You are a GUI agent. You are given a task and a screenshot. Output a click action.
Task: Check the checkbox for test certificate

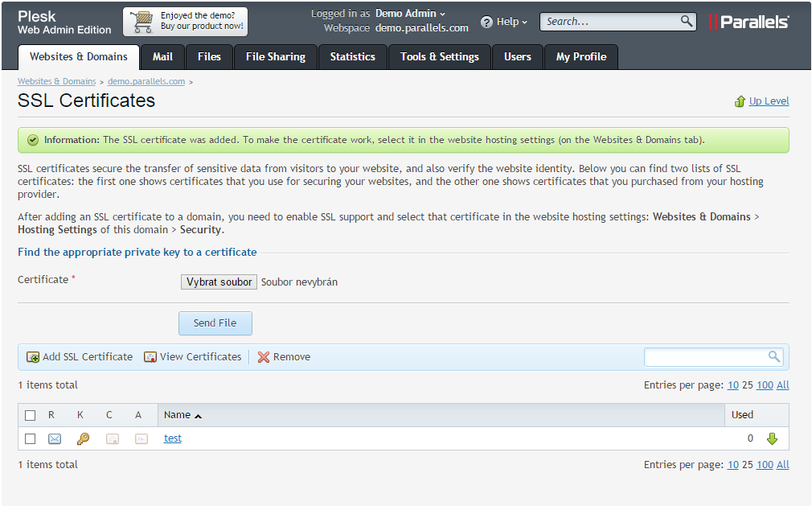(x=31, y=438)
